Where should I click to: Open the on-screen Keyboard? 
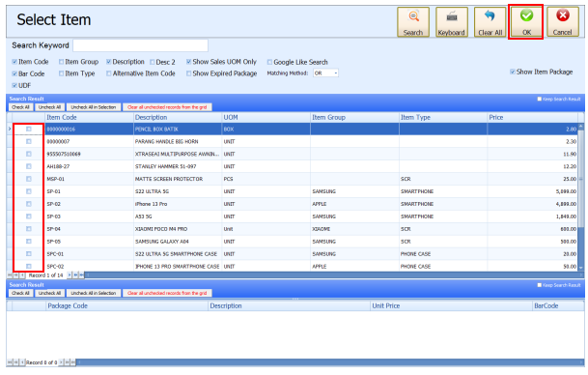point(452,22)
